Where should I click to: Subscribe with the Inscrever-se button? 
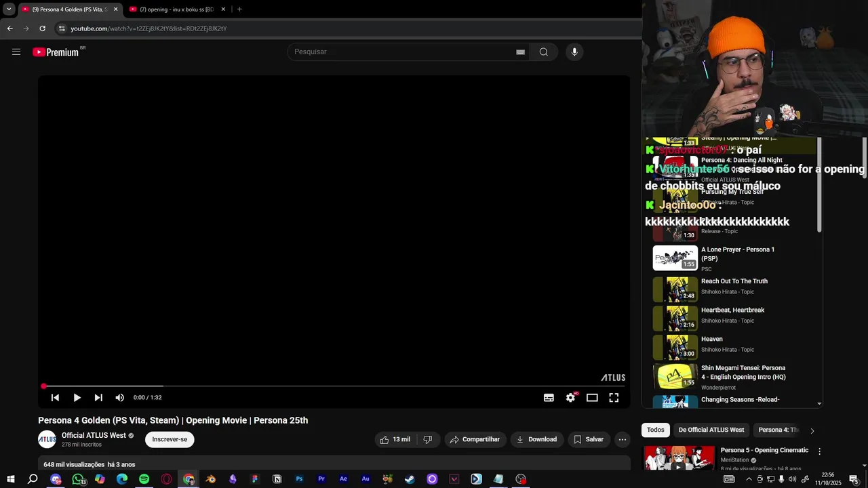(170, 439)
